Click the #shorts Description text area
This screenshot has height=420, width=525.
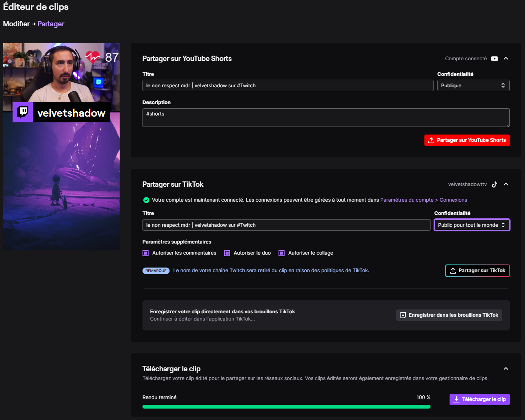pos(326,117)
